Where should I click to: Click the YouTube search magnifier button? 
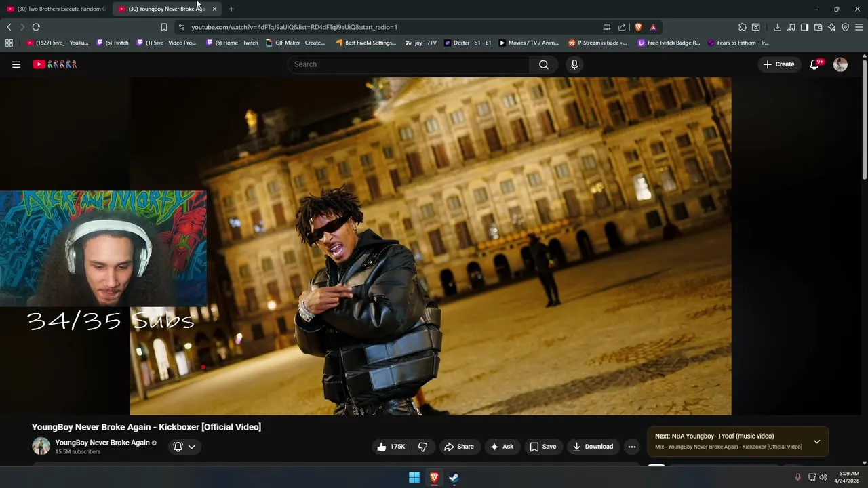click(544, 64)
